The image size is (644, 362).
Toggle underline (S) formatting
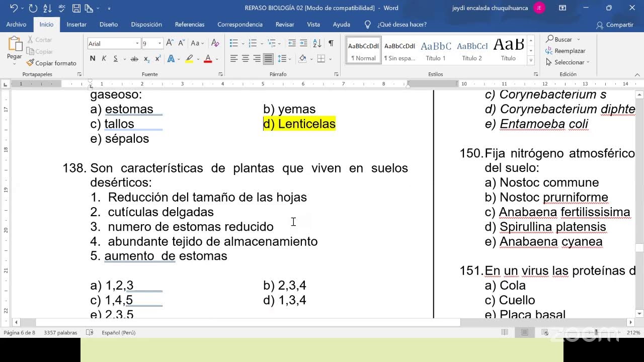click(115, 59)
